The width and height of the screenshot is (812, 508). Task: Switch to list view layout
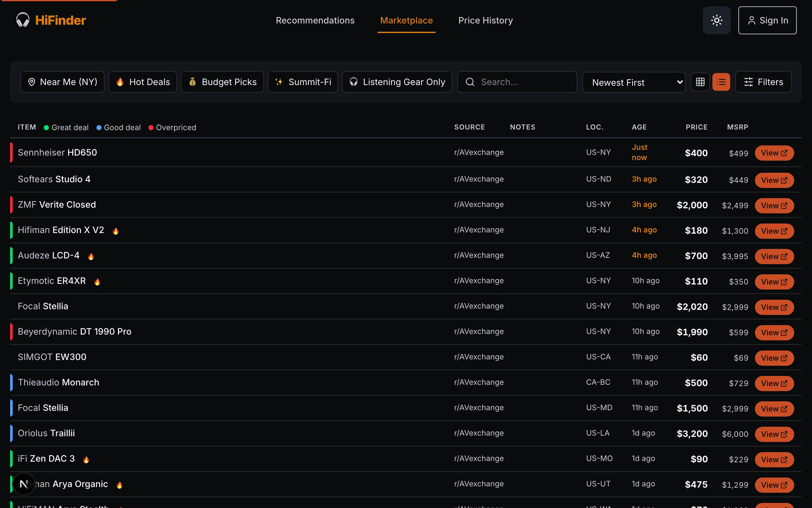pos(721,82)
